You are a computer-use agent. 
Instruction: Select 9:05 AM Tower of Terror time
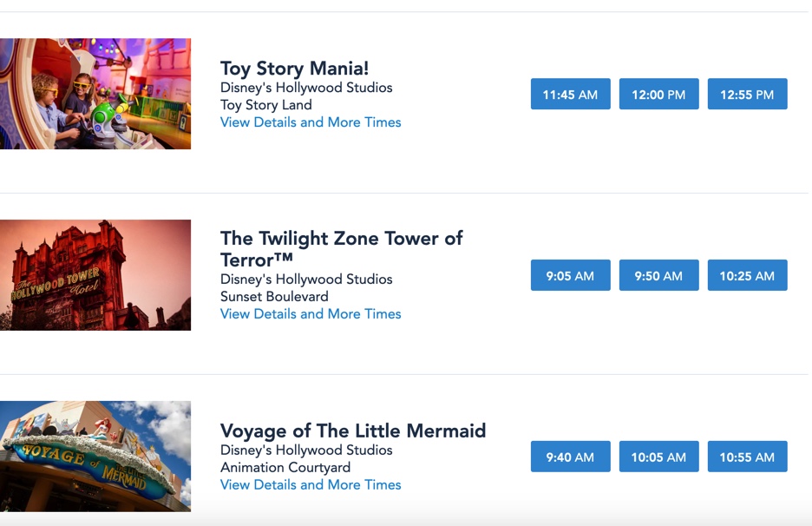[x=570, y=276]
